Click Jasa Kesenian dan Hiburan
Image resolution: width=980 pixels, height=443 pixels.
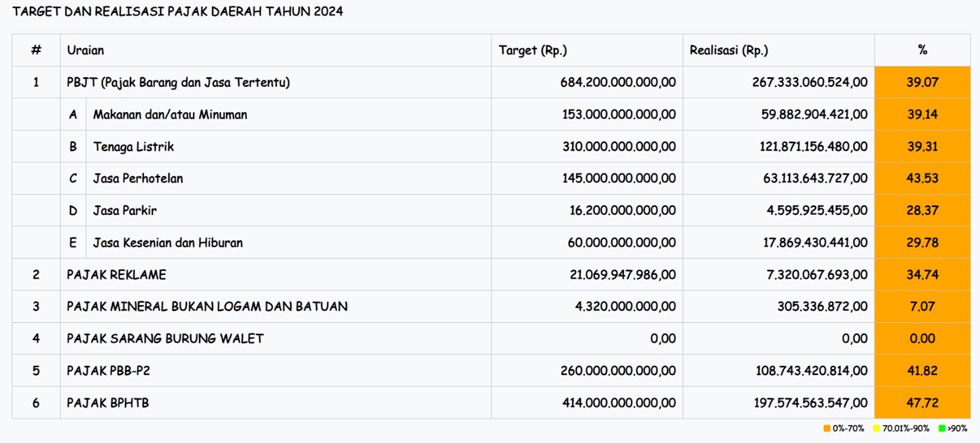(x=168, y=243)
